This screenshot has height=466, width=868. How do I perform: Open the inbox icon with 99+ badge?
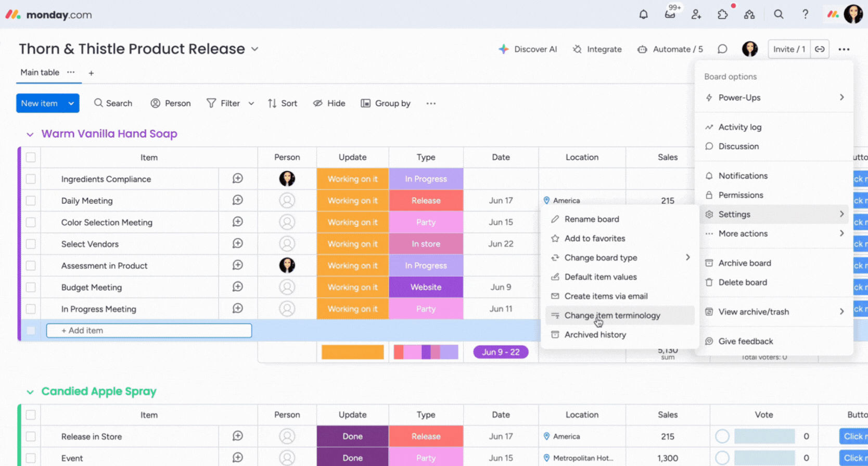click(670, 14)
